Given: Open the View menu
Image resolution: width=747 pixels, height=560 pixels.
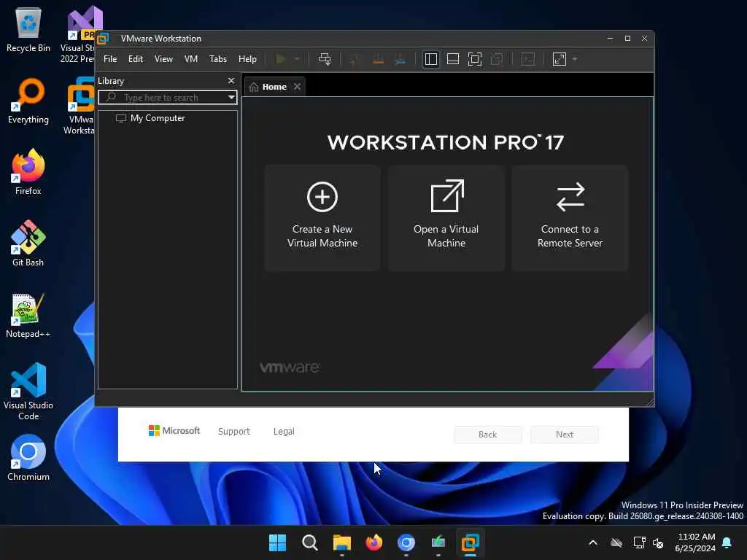Looking at the screenshot, I should pyautogui.click(x=163, y=59).
